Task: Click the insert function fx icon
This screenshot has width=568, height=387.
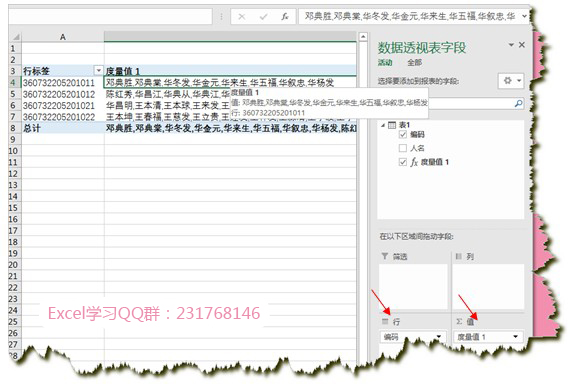Action: pos(285,16)
